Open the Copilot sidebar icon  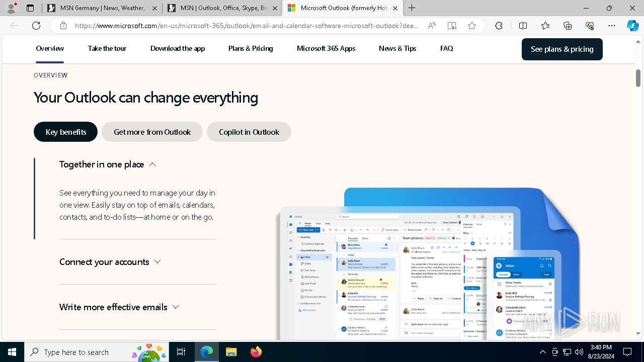(632, 26)
